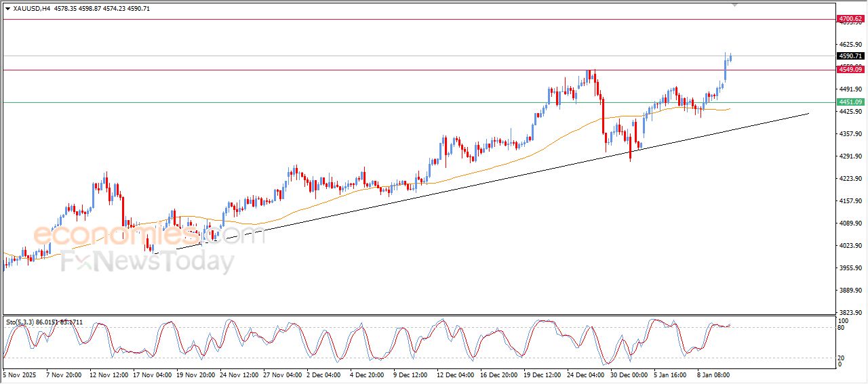Click the 5 Nov 2025 date label
Viewport: 868px width, 384px height.
point(20,374)
